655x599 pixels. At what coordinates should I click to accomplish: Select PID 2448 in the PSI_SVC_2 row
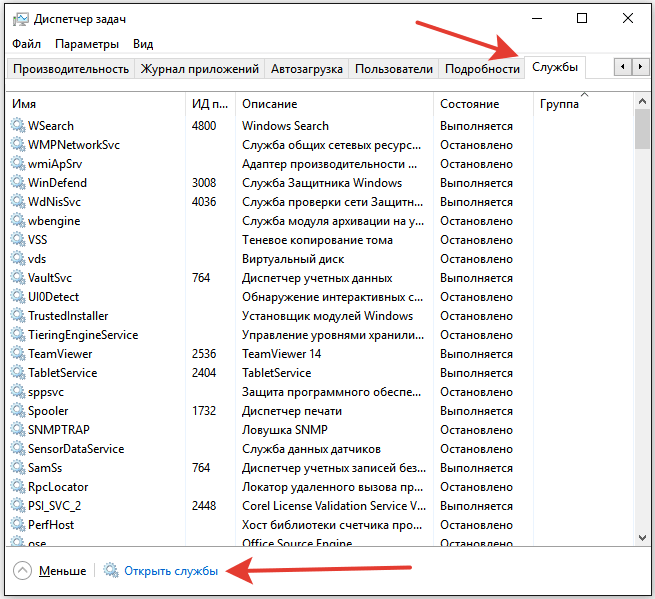pos(204,505)
